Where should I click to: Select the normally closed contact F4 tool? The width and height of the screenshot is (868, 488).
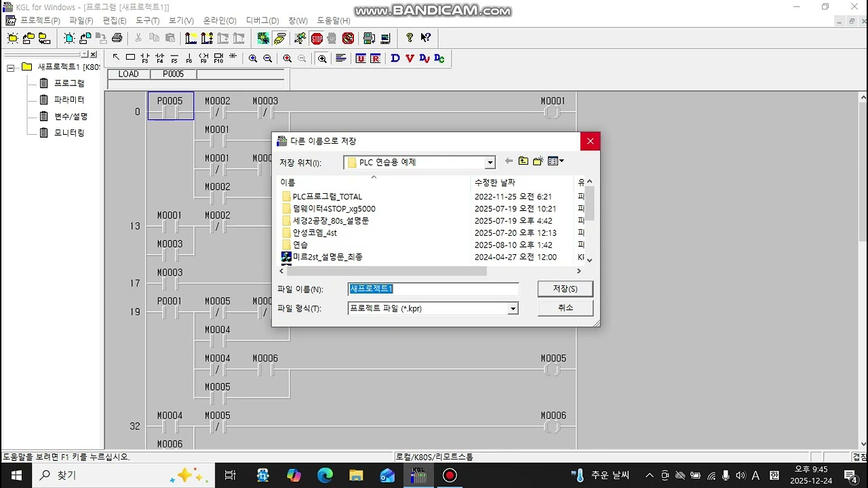tap(159, 58)
